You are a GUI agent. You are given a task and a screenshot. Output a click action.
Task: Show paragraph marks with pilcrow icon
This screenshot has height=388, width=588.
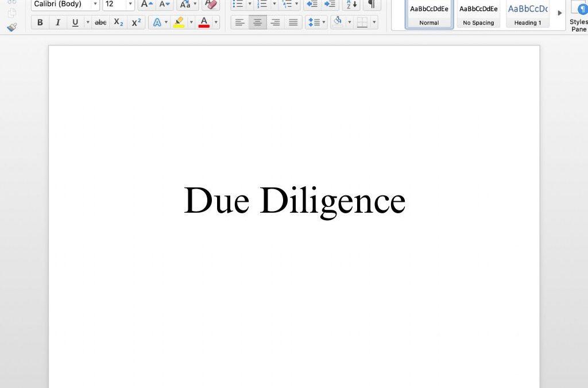click(x=372, y=4)
